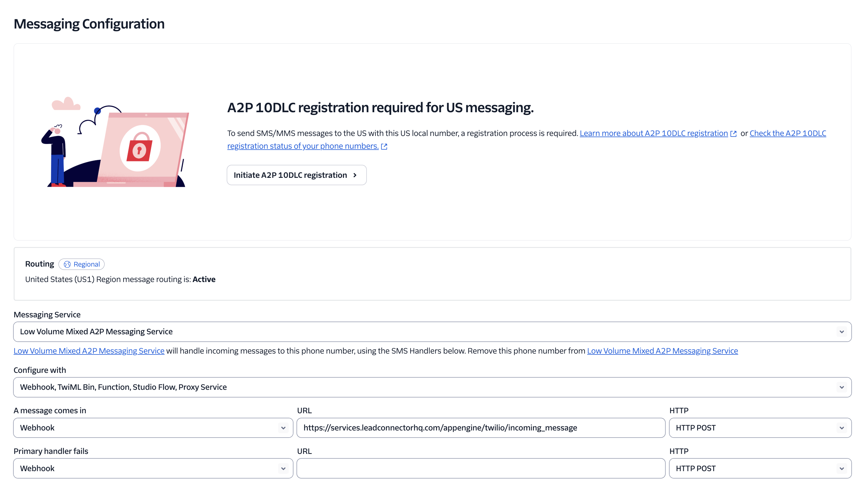Open first Low Volume Mixed A2P Messaging Service link
Screen dimensions: 868x494
tap(89, 351)
